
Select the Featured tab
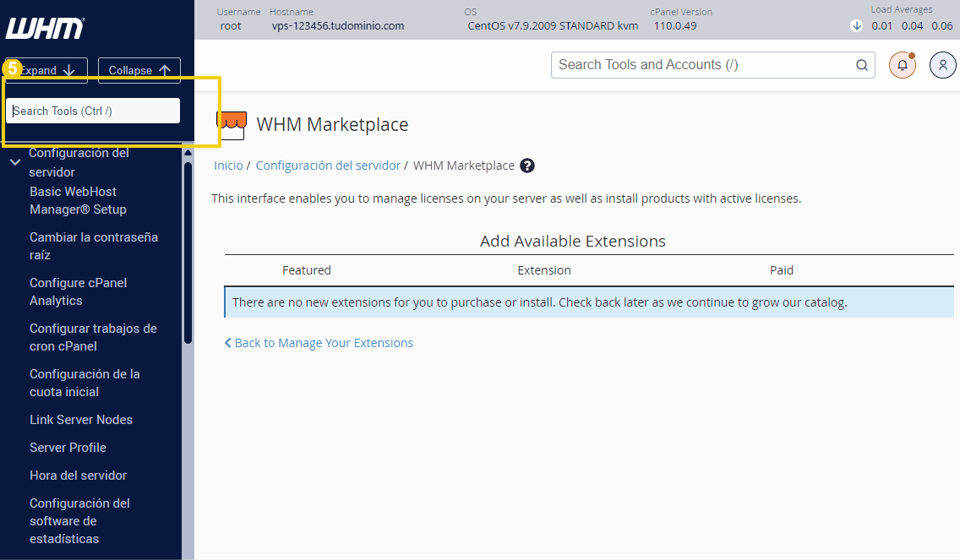pos(307,270)
